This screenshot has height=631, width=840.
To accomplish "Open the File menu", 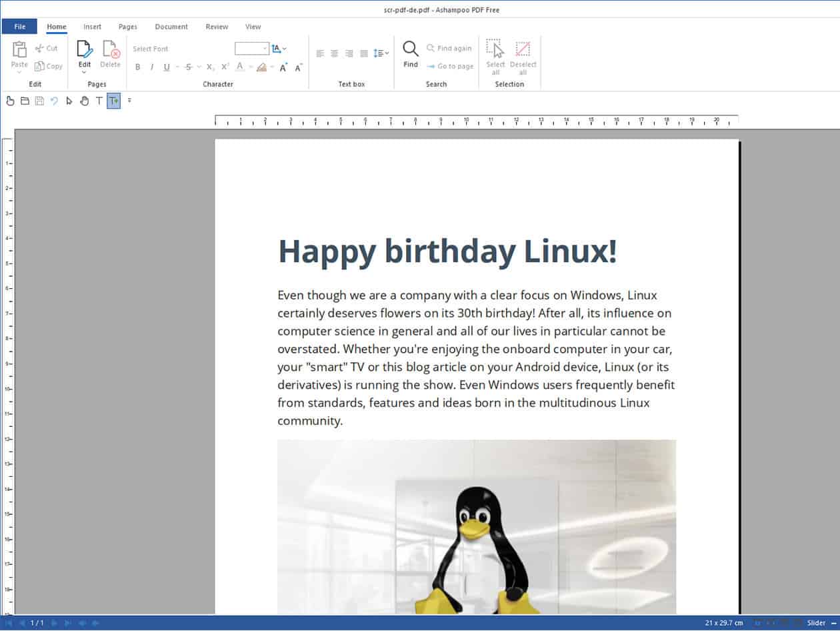I will click(x=19, y=27).
